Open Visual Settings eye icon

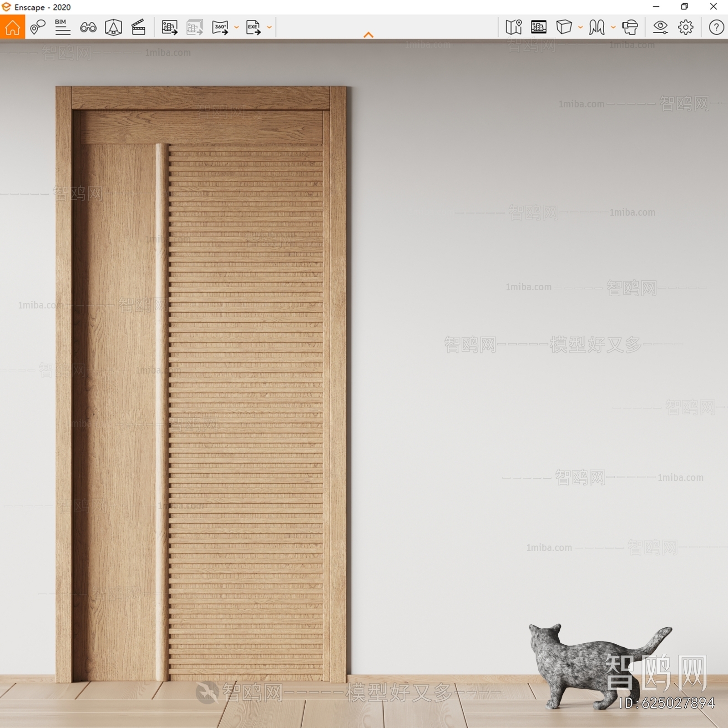[660, 27]
